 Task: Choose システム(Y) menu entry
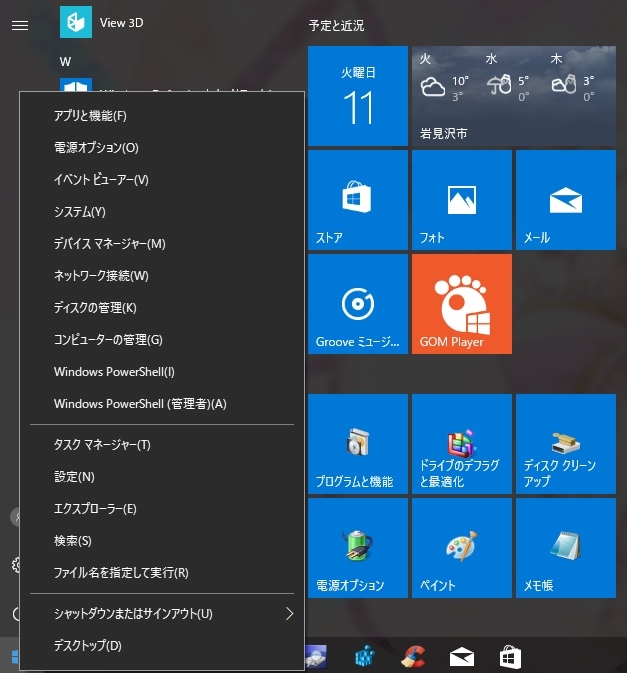pyautogui.click(x=162, y=212)
